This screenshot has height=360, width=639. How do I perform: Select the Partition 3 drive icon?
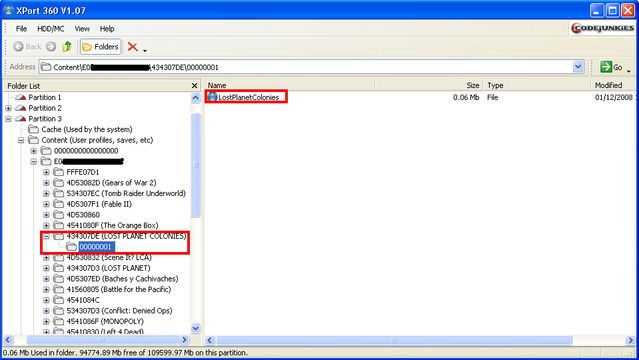(x=20, y=119)
